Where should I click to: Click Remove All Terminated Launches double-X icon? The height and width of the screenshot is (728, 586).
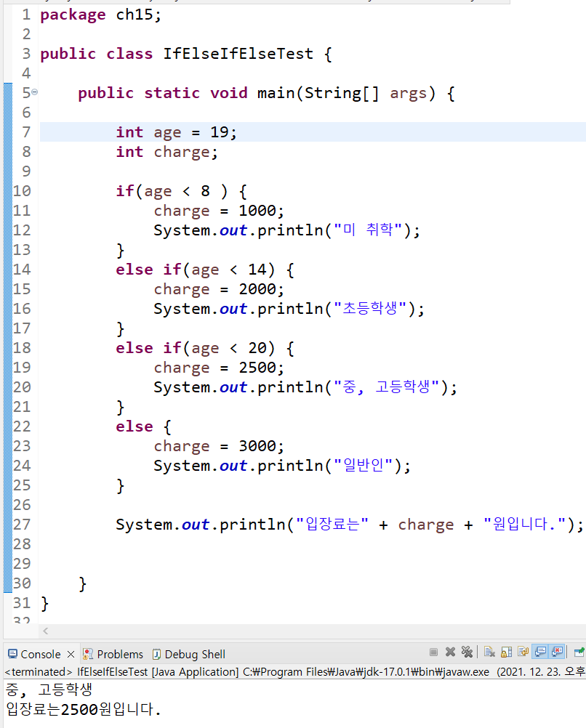pyautogui.click(x=467, y=652)
